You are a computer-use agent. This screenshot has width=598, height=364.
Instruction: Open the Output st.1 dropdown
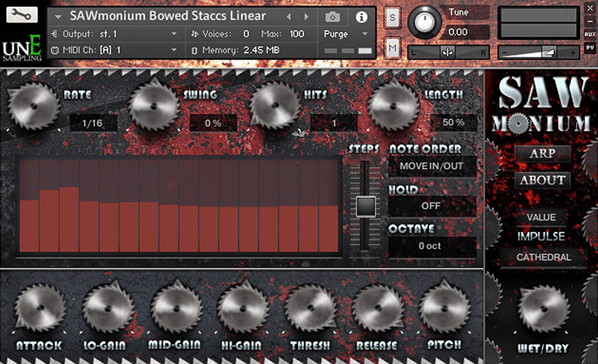tap(117, 34)
